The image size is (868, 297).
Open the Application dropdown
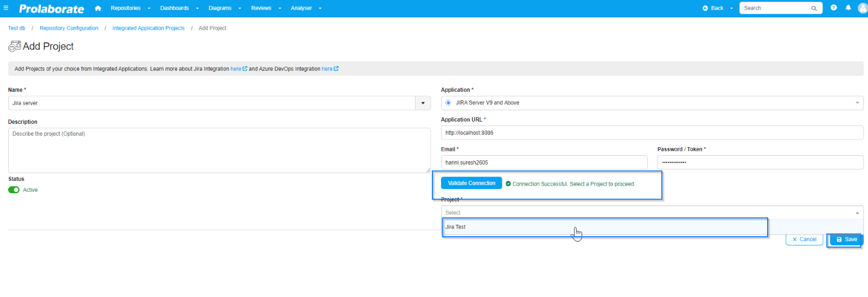(x=652, y=103)
